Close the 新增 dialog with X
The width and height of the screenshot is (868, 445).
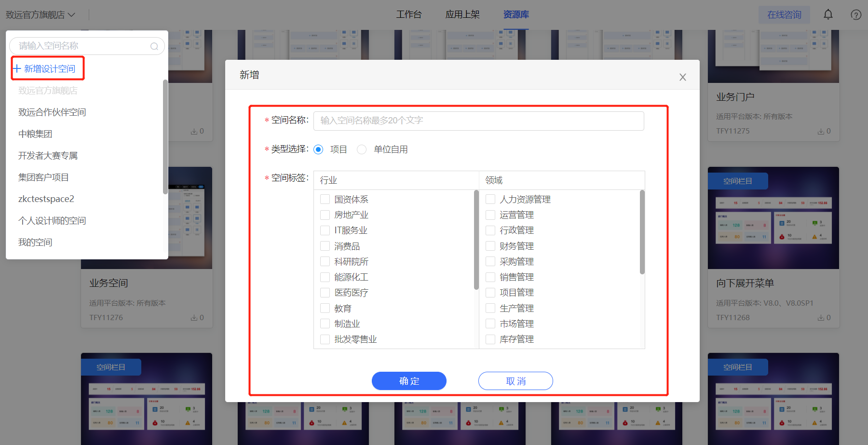pos(683,77)
